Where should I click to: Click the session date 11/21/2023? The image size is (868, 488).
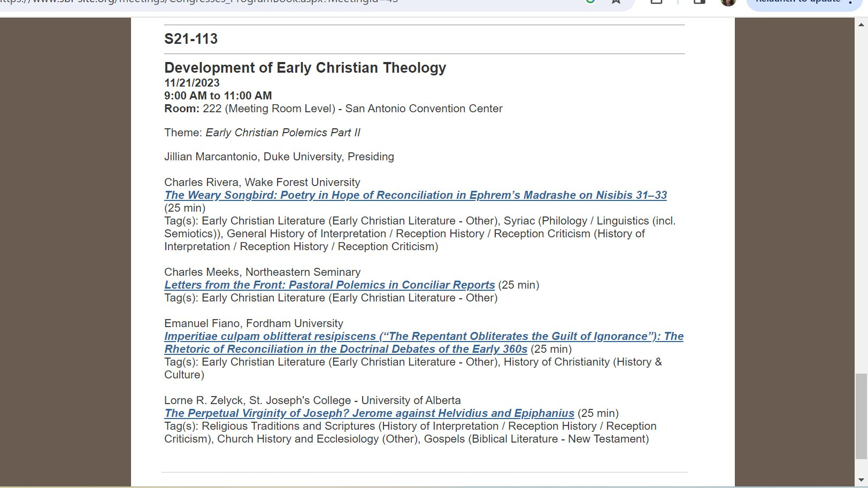pyautogui.click(x=192, y=83)
